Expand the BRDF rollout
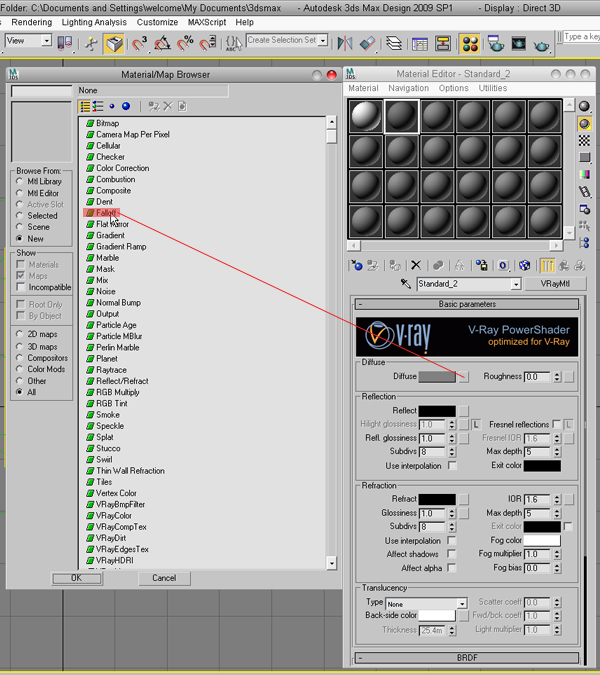600x675 pixels. coord(467,658)
